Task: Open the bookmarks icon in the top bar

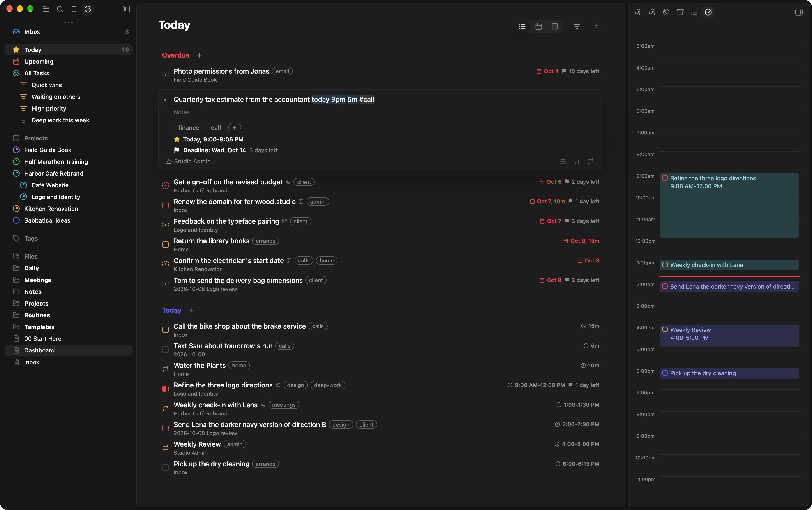Action: click(74, 9)
